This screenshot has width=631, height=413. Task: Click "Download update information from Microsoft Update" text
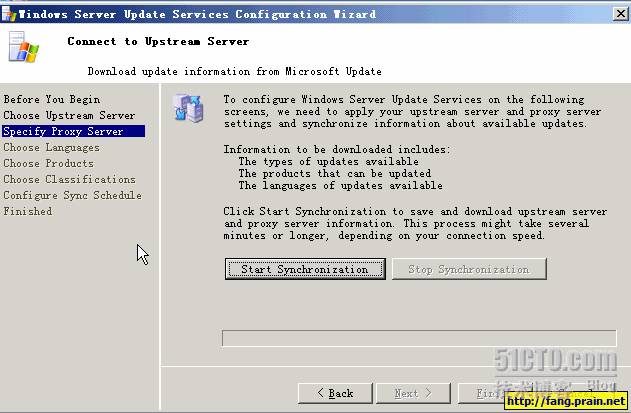[235, 72]
